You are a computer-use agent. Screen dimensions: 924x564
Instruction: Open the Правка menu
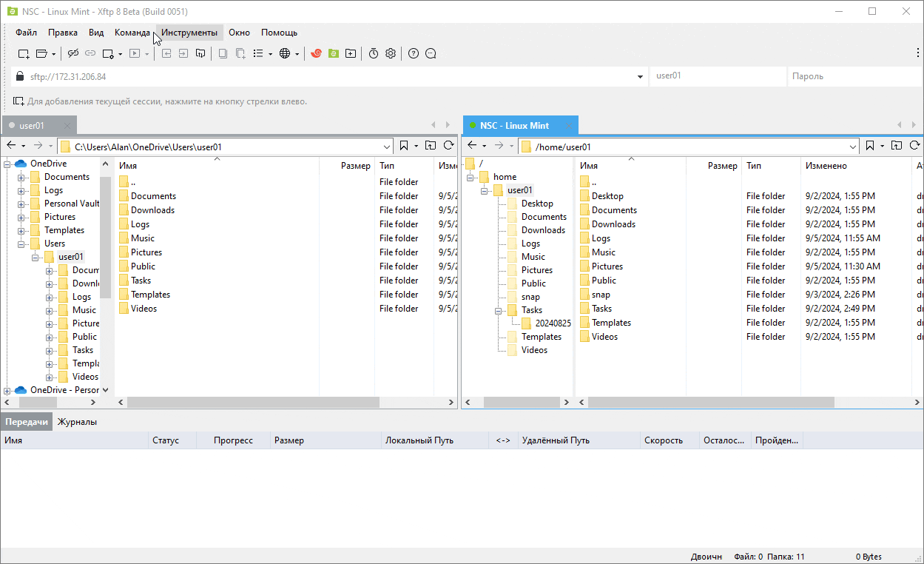[63, 33]
